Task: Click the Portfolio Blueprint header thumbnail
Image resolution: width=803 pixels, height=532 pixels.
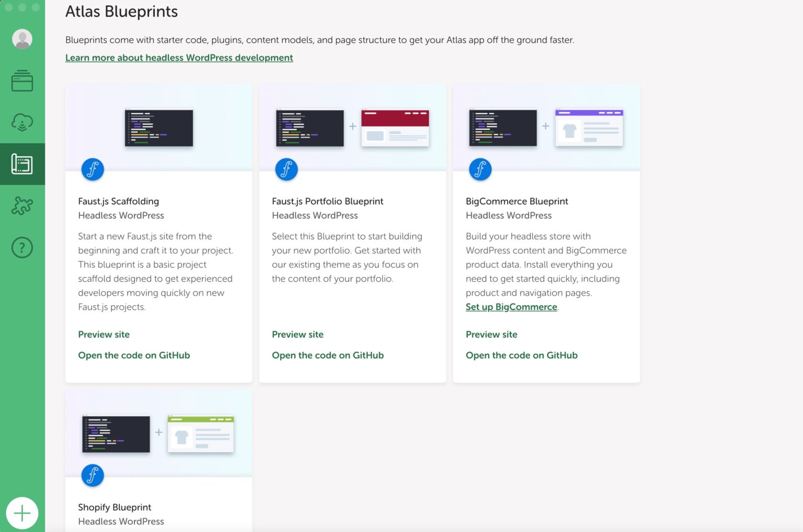Action: coord(352,127)
